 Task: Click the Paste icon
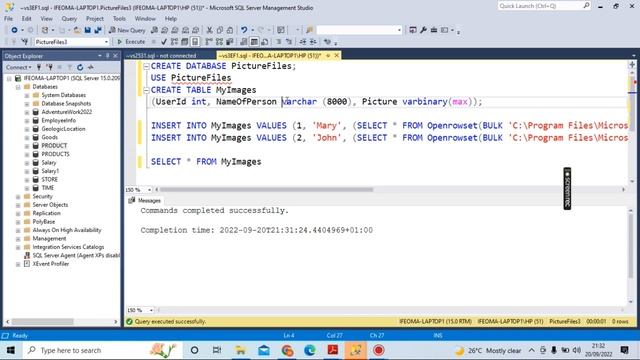pos(230,30)
